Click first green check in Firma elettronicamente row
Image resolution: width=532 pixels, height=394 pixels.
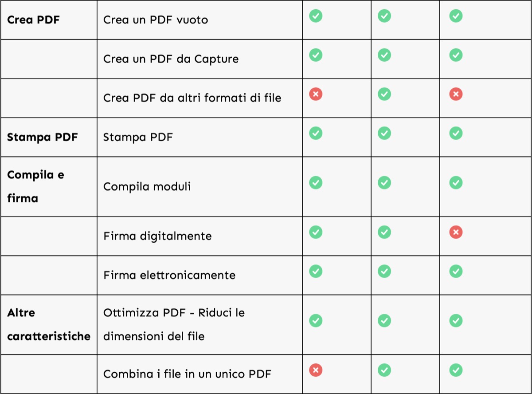coord(316,271)
